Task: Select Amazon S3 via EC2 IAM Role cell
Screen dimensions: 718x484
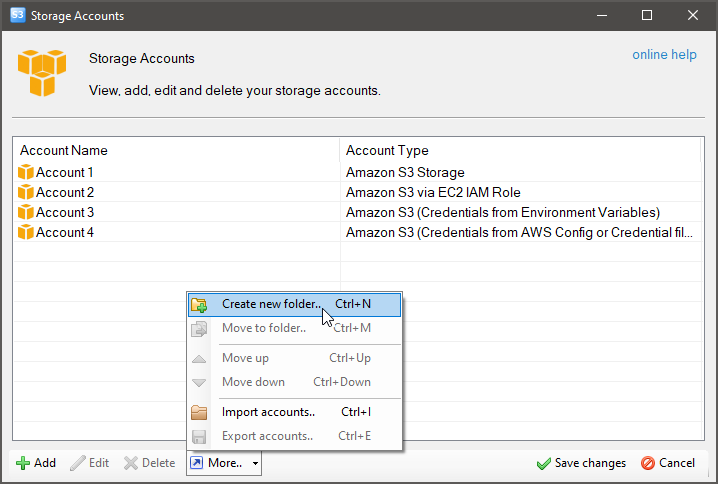Action: tap(433, 192)
